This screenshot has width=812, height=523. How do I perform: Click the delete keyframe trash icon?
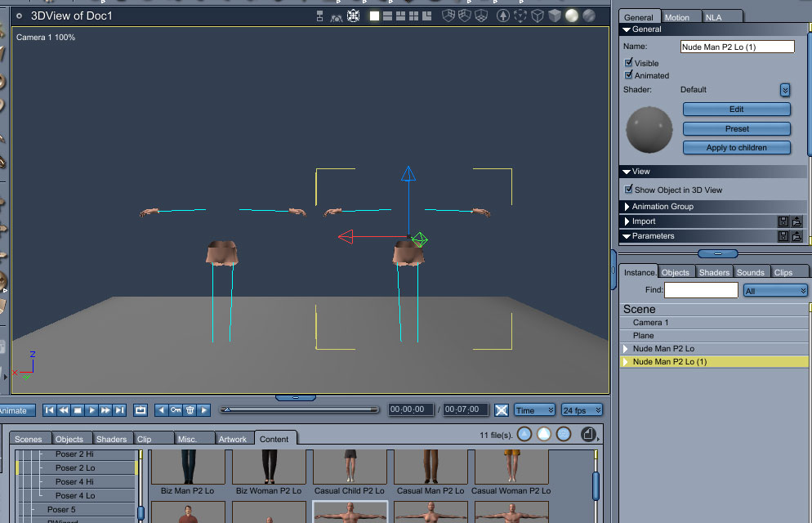190,410
